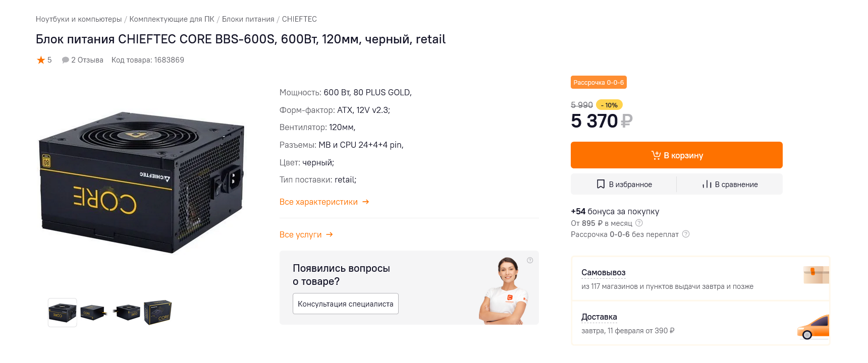Click the orange Рассрочка 0-0-6 badge
Viewport: 868px width, 363px height.
[x=599, y=82]
